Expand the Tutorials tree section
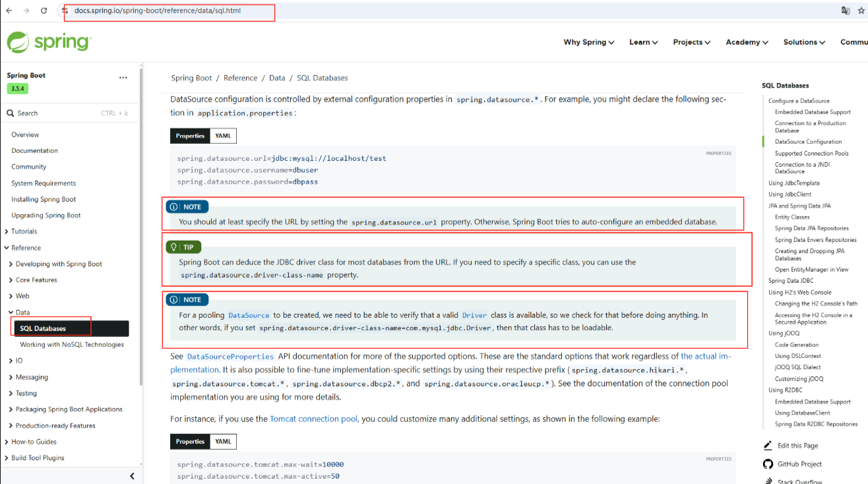Screen dimensions: 868x484 [7, 231]
